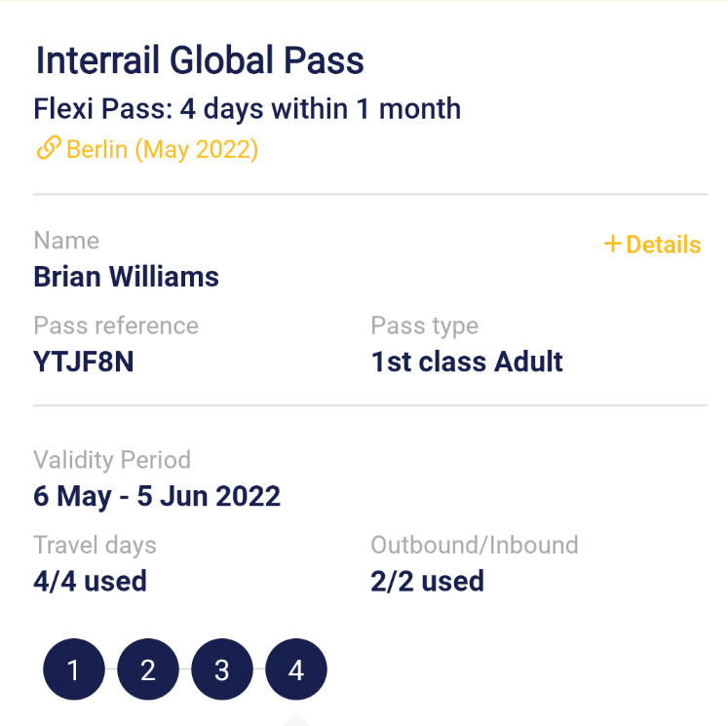Click the validity dates 6 May - 5 Jun 2022
The image size is (728, 726).
tap(157, 496)
